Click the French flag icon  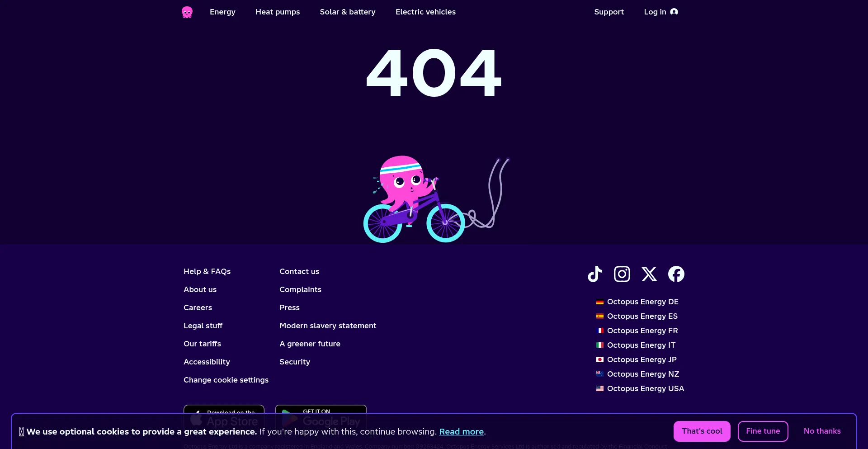click(600, 331)
